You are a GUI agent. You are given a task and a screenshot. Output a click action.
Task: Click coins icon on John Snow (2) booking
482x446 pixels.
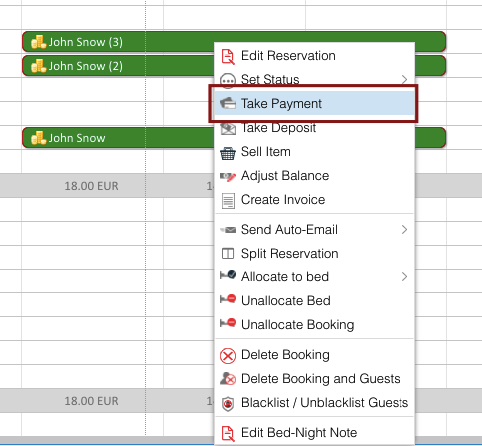coord(38,66)
